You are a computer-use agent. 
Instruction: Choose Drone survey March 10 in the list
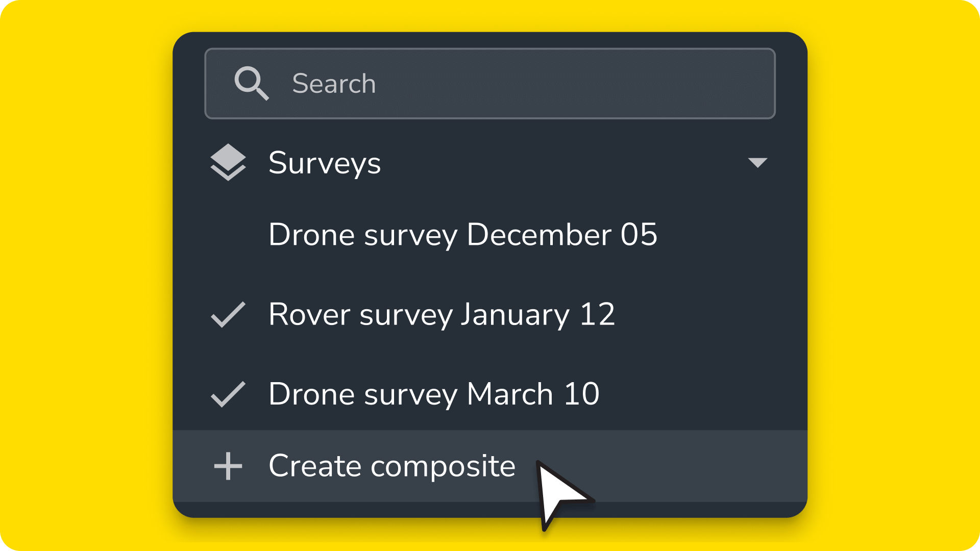tap(434, 394)
